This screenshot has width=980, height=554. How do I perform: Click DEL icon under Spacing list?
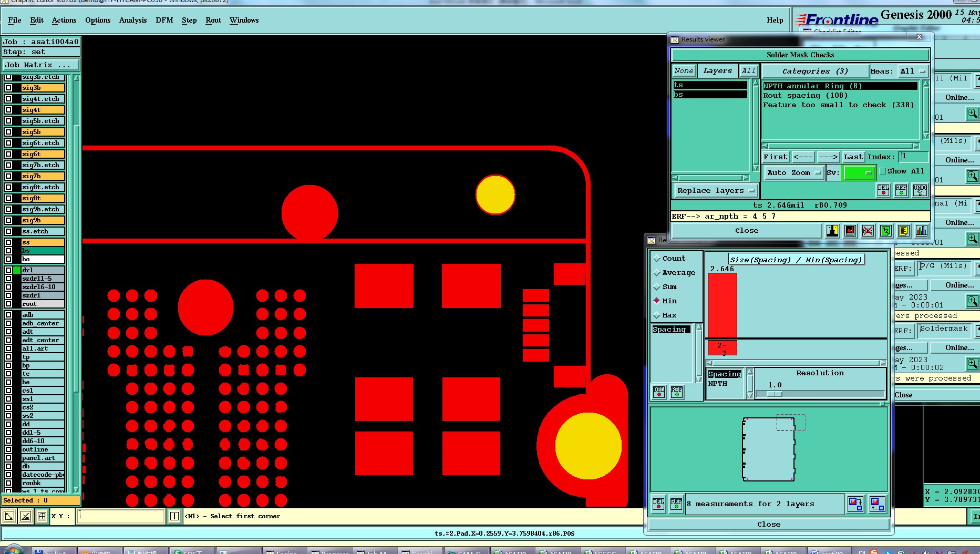[x=659, y=392]
